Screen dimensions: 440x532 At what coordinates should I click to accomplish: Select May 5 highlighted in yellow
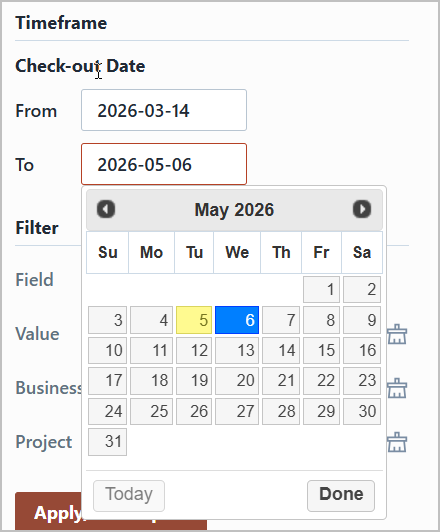(x=194, y=320)
